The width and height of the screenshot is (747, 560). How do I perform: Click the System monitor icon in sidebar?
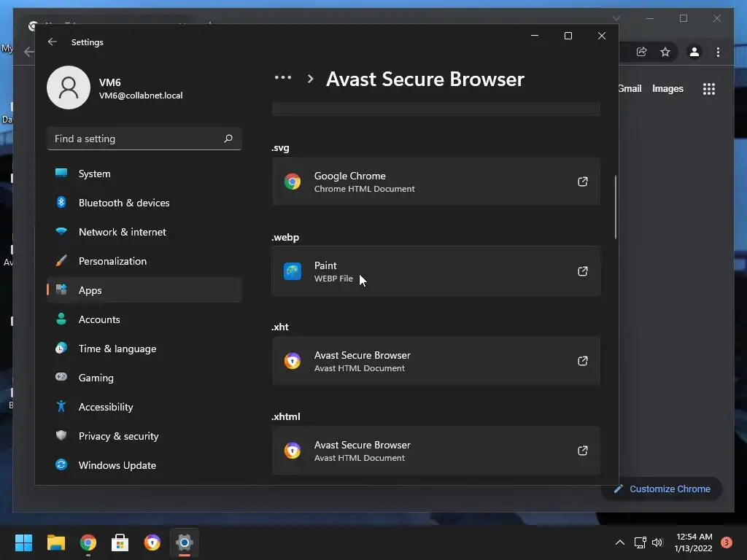(x=61, y=173)
